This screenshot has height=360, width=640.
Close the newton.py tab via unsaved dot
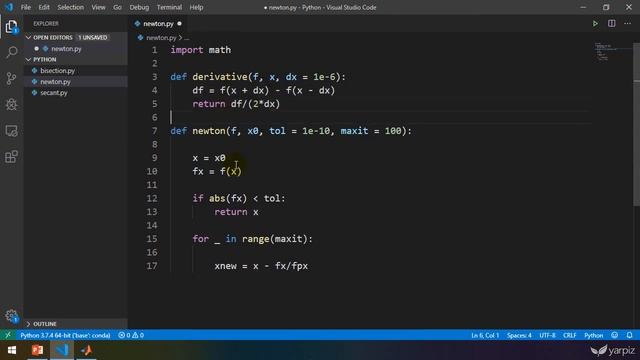point(179,24)
